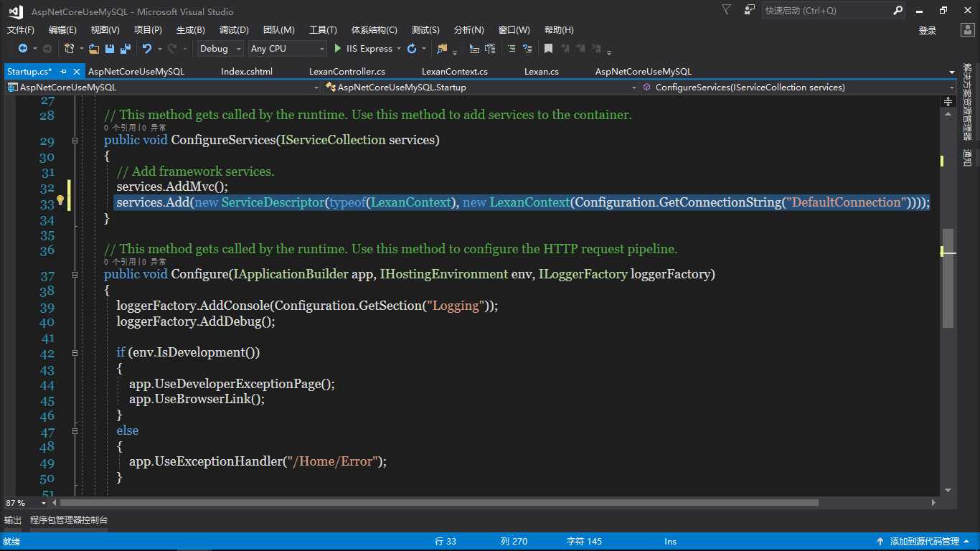The height and width of the screenshot is (551, 980).
Task: Click the account avatar icon
Action: [968, 30]
